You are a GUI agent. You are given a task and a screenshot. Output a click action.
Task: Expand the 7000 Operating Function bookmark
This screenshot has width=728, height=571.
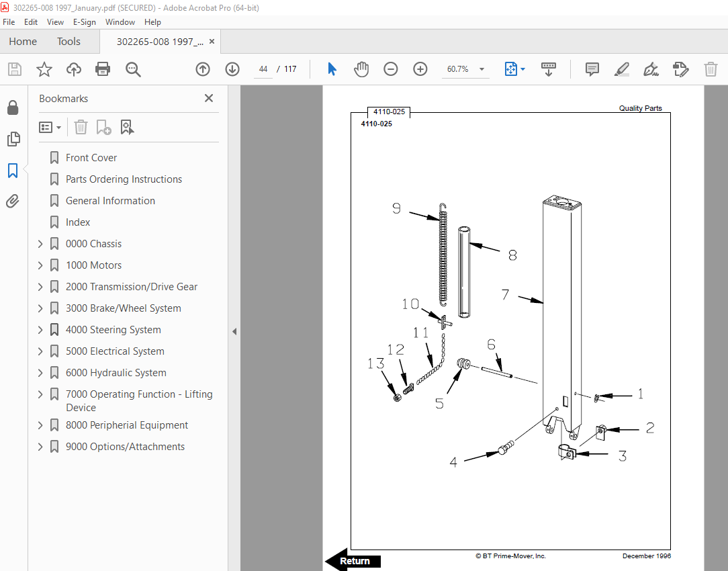40,394
